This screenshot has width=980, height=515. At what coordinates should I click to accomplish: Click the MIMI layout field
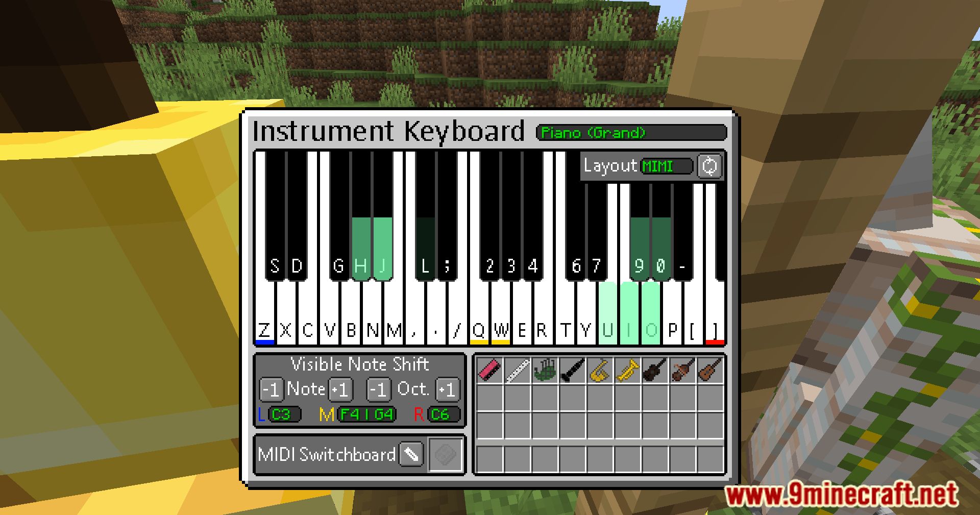pos(667,166)
